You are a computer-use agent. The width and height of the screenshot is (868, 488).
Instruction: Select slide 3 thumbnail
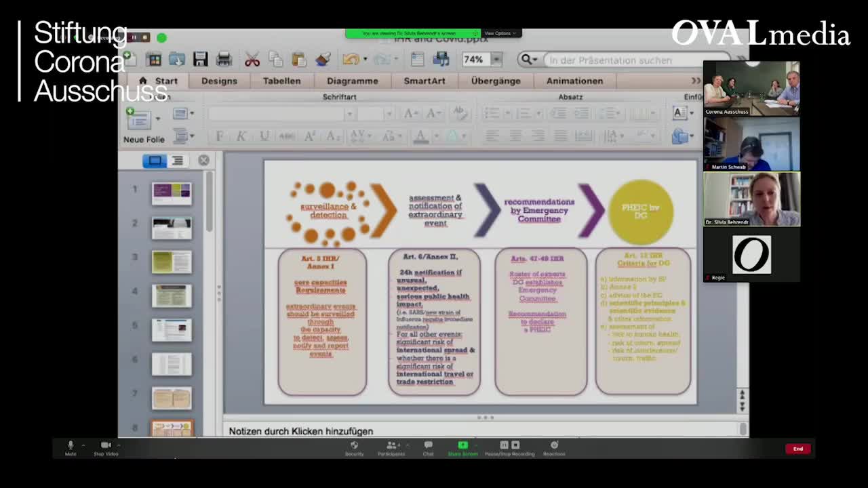click(172, 261)
